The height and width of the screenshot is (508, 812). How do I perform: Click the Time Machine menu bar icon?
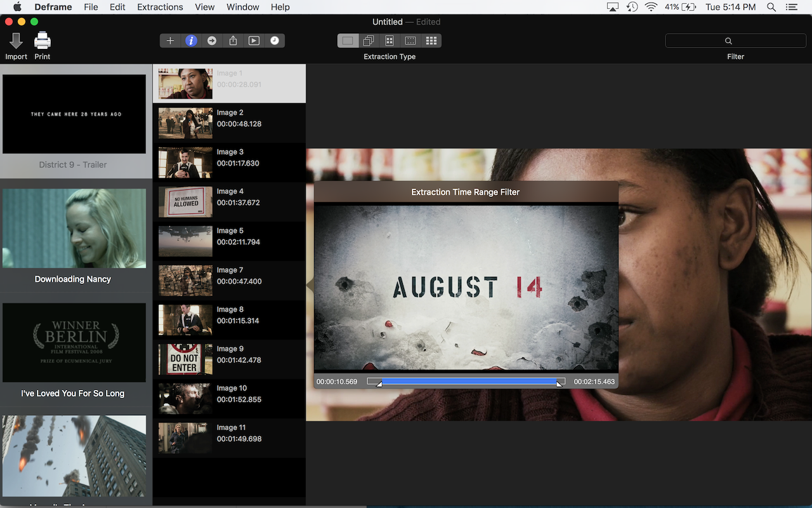(x=632, y=7)
